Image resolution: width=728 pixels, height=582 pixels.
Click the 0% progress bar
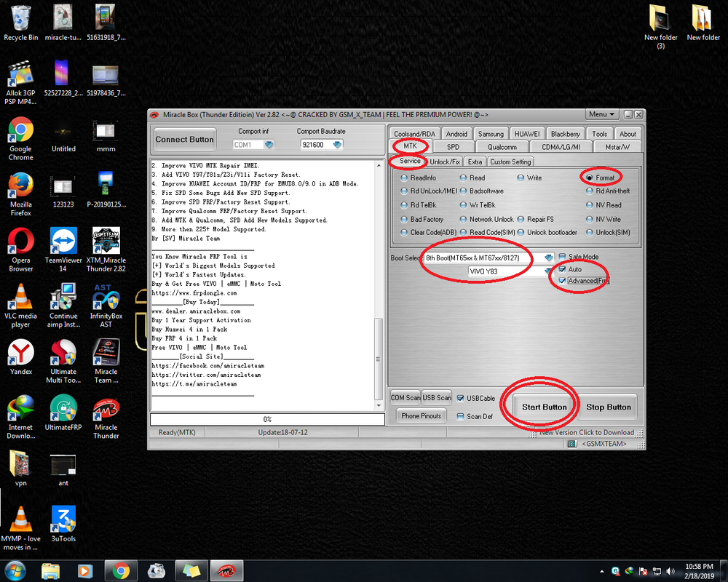tap(267, 419)
